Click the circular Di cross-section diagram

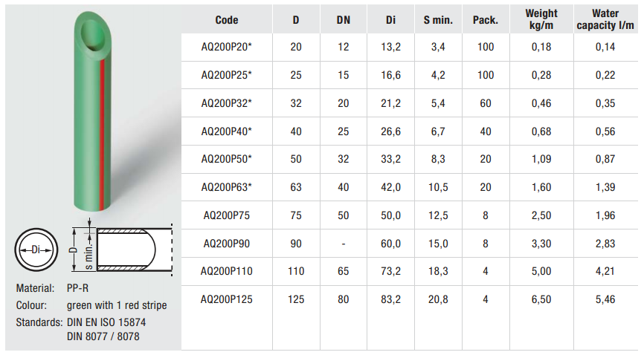click(36, 250)
